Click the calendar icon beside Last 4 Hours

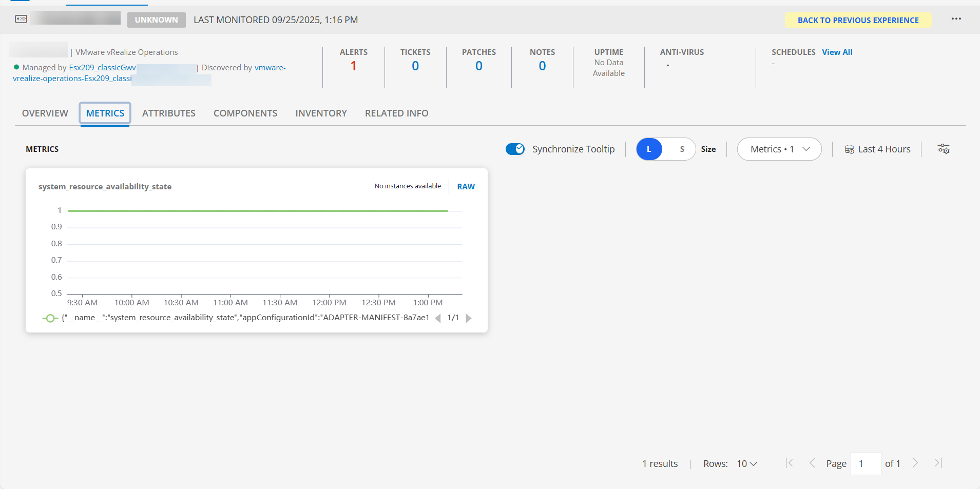click(849, 149)
